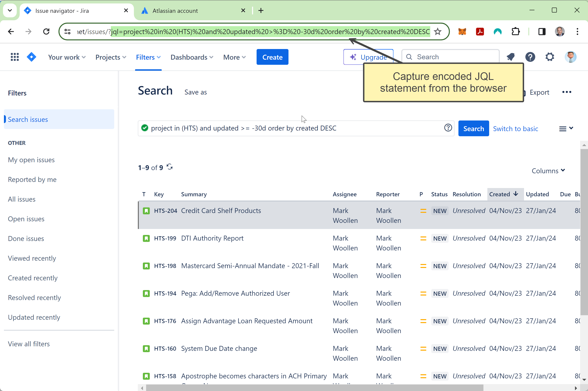Click the blue Create button

272,57
